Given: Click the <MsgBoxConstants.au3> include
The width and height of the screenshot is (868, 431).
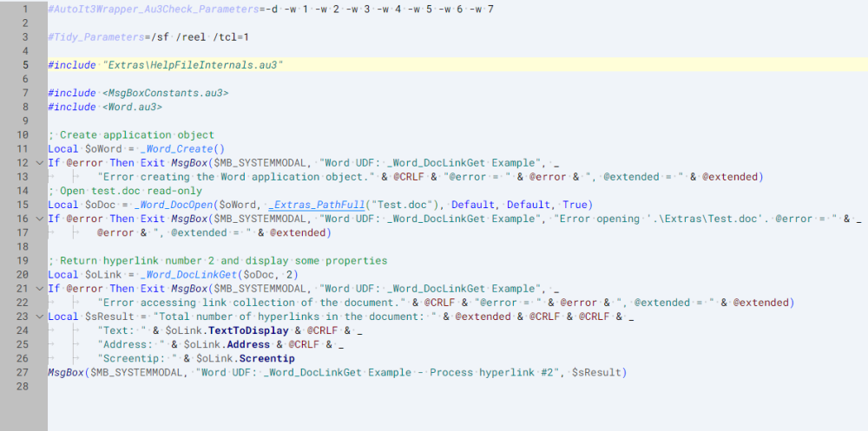Looking at the screenshot, I should pyautogui.click(x=166, y=93).
